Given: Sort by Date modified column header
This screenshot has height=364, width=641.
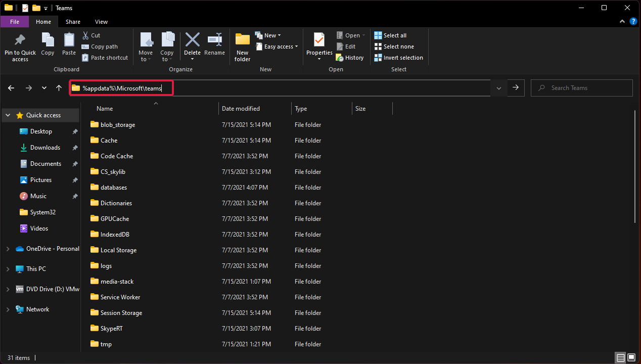Looking at the screenshot, I should (x=241, y=109).
